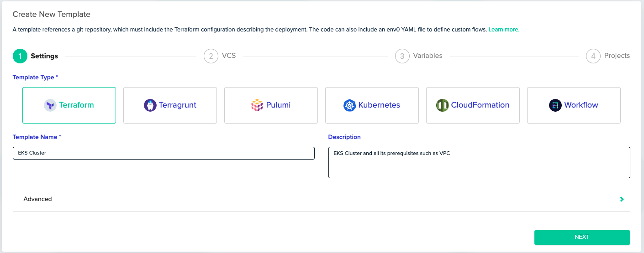644x253 pixels.
Task: Choose the Kubernetes template type card
Action: [x=372, y=105]
